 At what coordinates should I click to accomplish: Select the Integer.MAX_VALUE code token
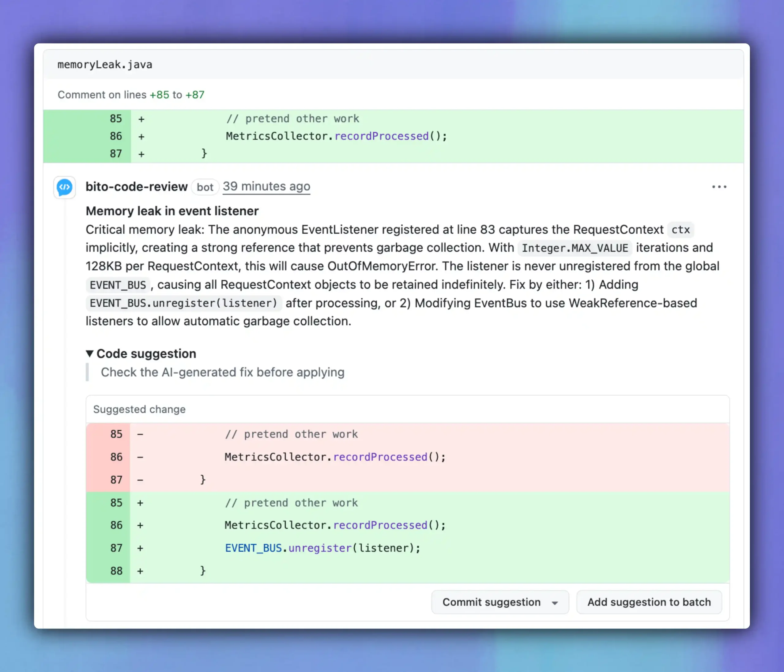[575, 248]
